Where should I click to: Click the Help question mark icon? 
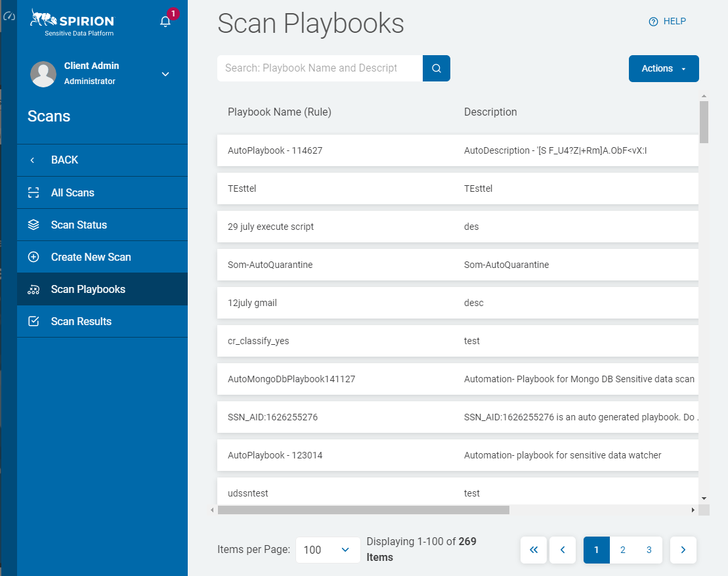(653, 22)
